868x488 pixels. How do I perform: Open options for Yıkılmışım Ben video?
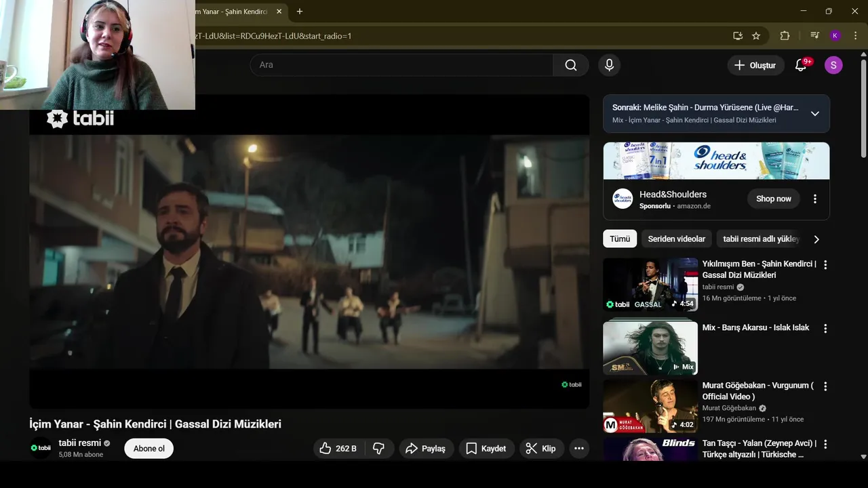pos(825,265)
